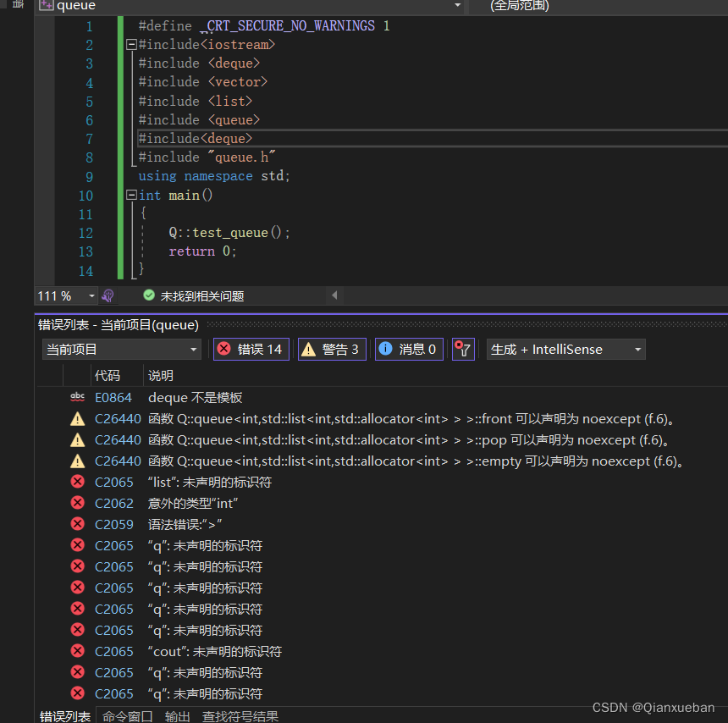This screenshot has width=728, height=723.
Task: Toggle the 错误 14 errors filter
Action: pyautogui.click(x=251, y=349)
